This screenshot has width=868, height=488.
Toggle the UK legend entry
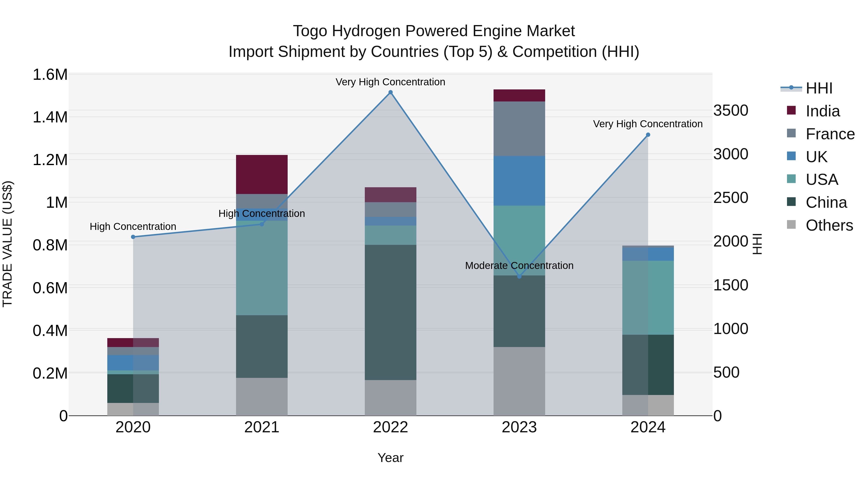click(807, 157)
